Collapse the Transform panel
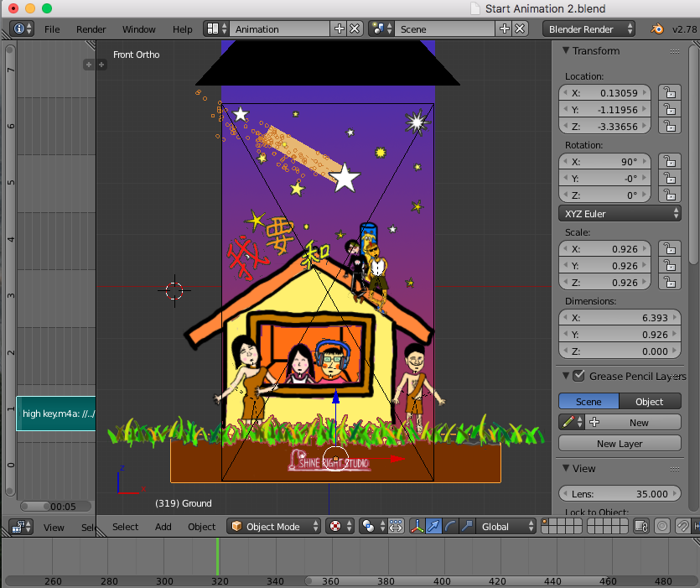This screenshot has width=700, height=588. (x=566, y=50)
